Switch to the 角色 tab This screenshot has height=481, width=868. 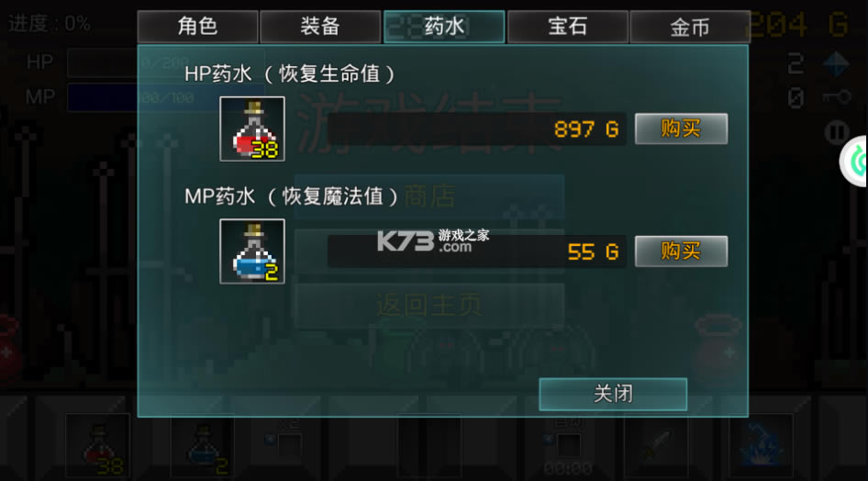[197, 27]
